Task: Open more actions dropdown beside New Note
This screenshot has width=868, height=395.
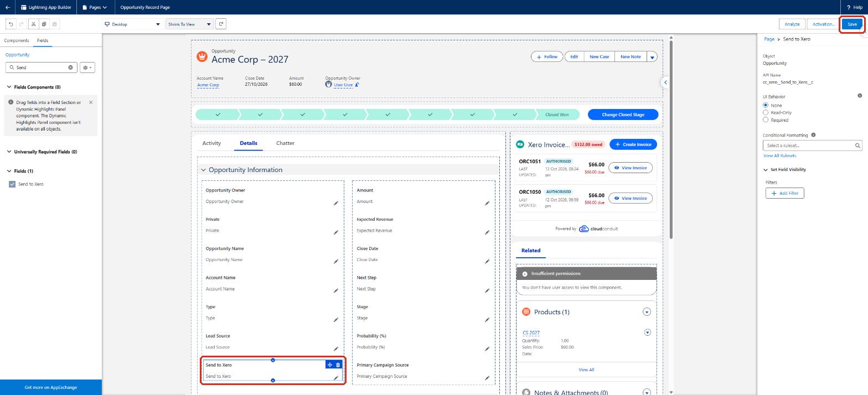Action: [652, 57]
